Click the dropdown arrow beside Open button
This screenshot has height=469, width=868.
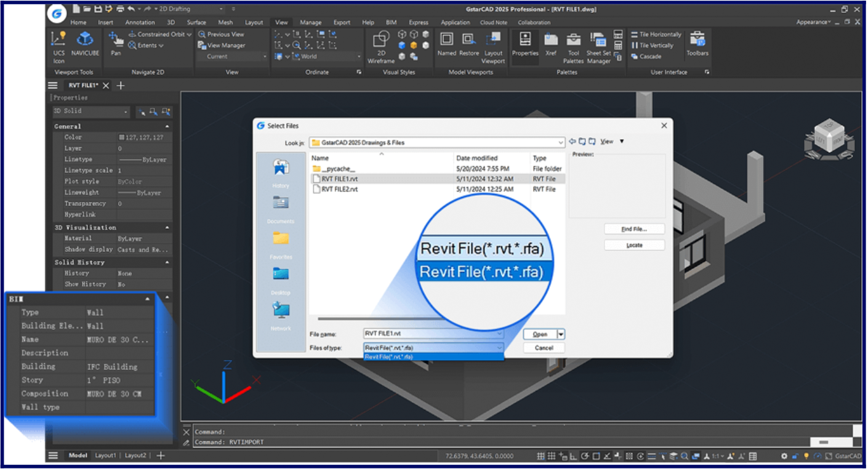[561, 334]
